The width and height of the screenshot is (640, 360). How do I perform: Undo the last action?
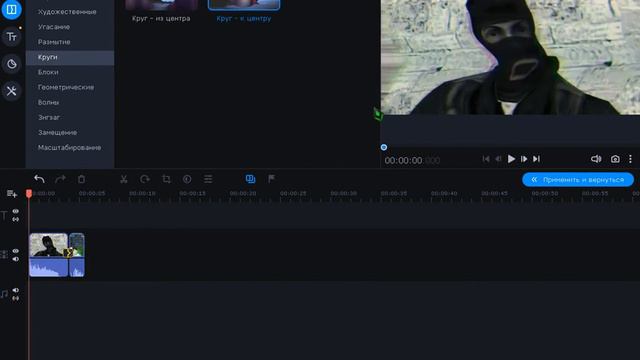click(x=39, y=179)
